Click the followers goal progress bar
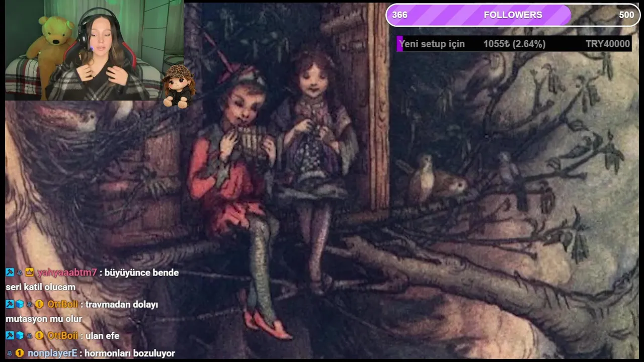 [513, 15]
